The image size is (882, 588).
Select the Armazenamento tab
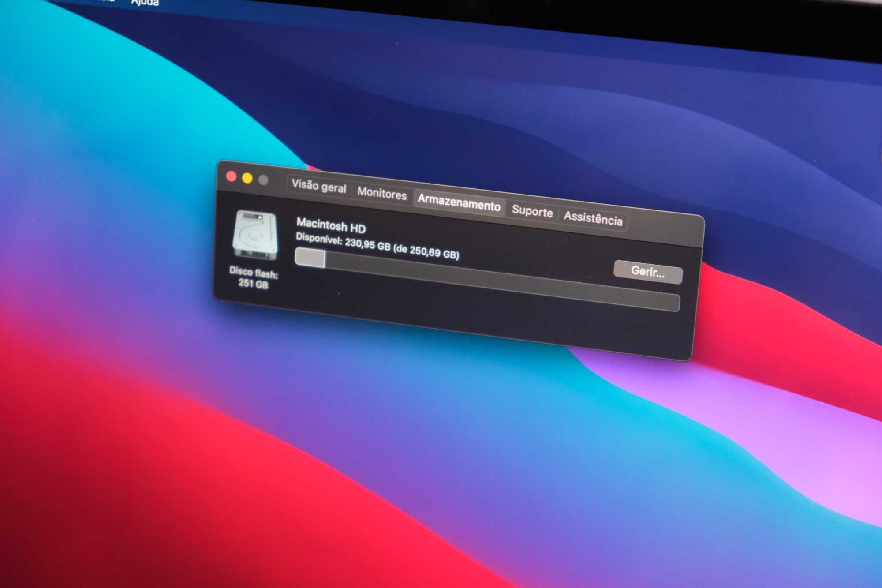point(459,202)
